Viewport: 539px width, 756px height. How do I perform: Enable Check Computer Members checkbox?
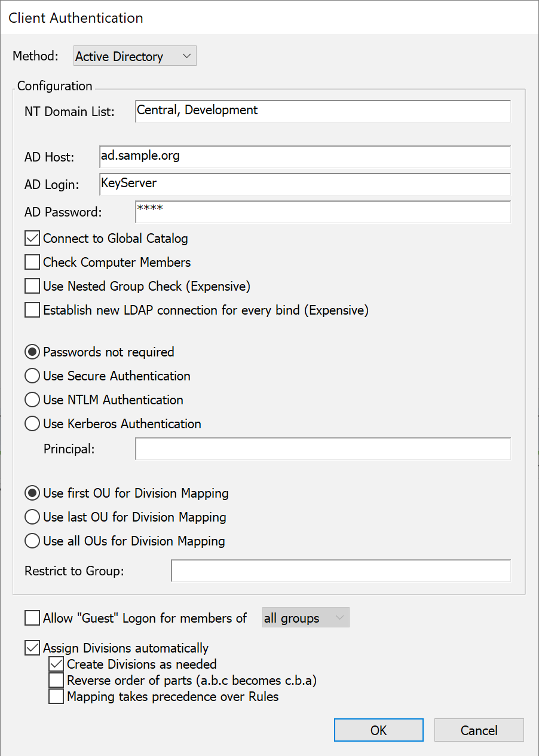32,263
